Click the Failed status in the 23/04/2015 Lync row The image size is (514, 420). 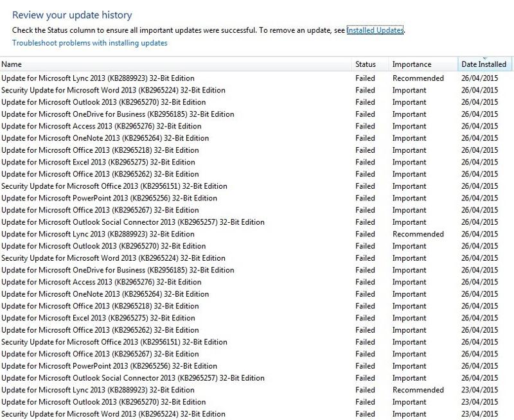coord(365,390)
